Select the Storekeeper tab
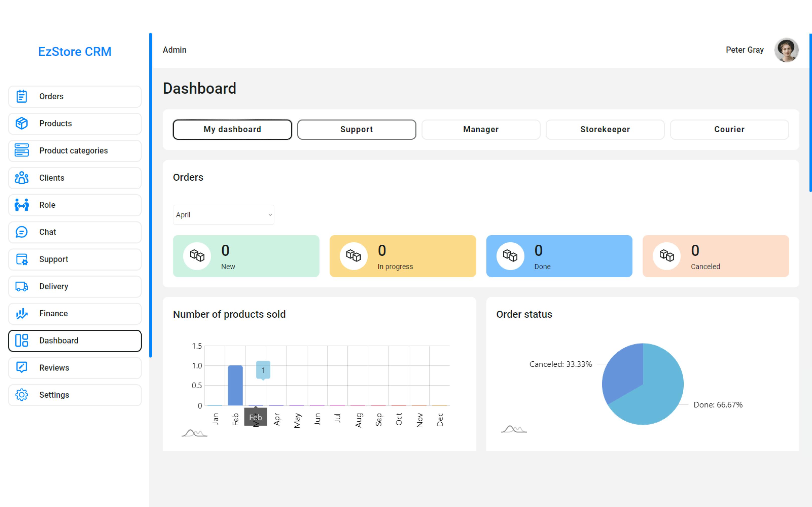 point(605,130)
